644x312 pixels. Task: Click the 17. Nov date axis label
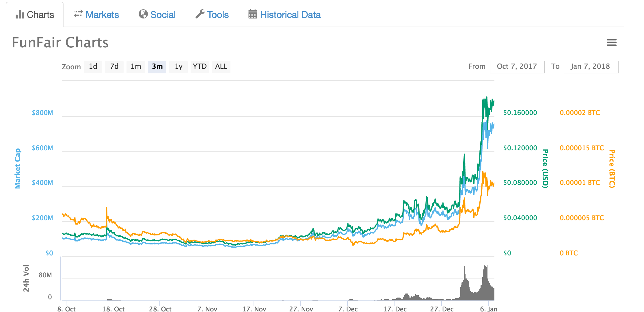pyautogui.click(x=254, y=309)
